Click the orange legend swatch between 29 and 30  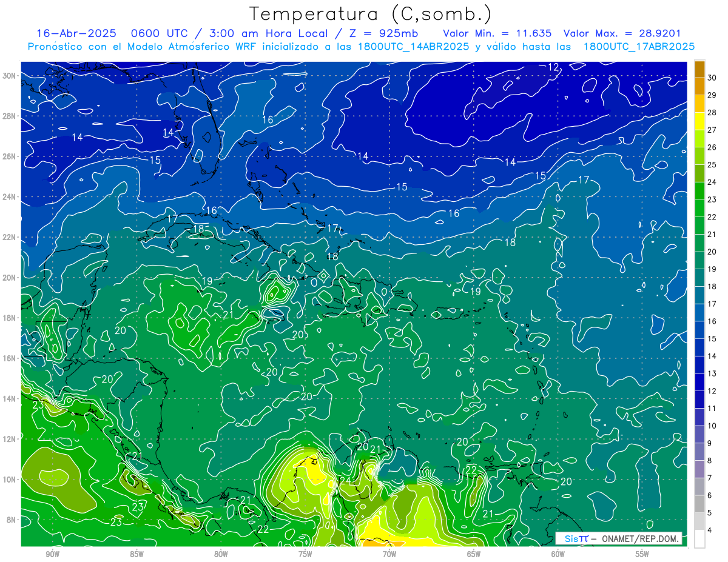click(699, 87)
